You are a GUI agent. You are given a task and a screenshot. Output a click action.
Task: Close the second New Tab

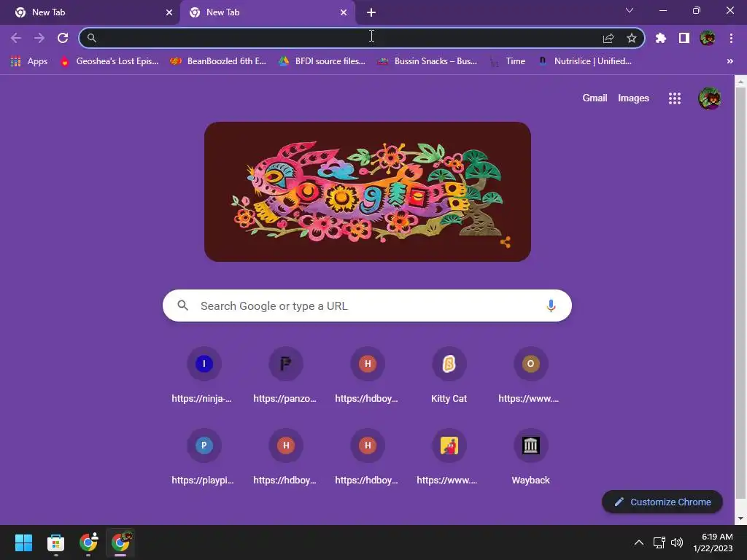pyautogui.click(x=344, y=12)
